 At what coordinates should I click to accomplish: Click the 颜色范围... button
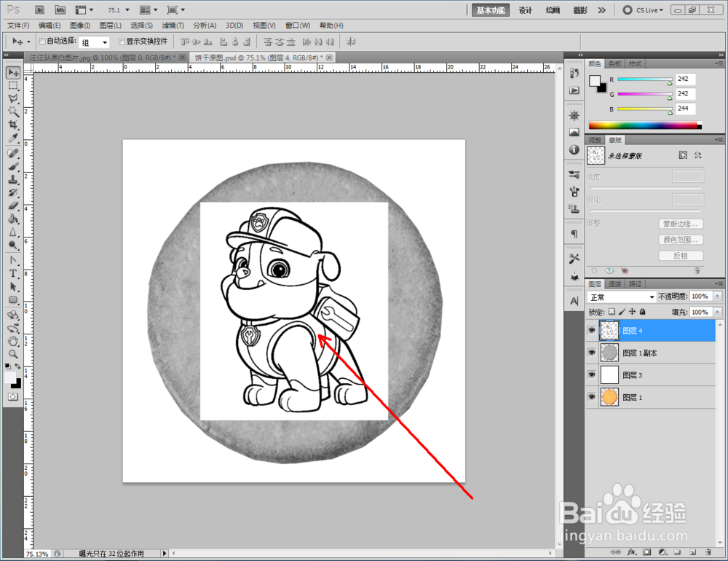coord(681,240)
